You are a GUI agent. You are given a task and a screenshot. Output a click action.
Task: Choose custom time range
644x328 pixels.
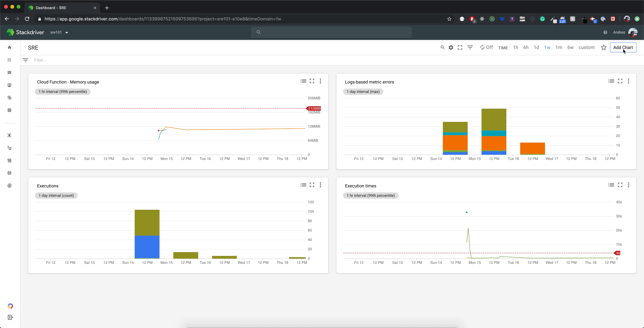click(586, 47)
